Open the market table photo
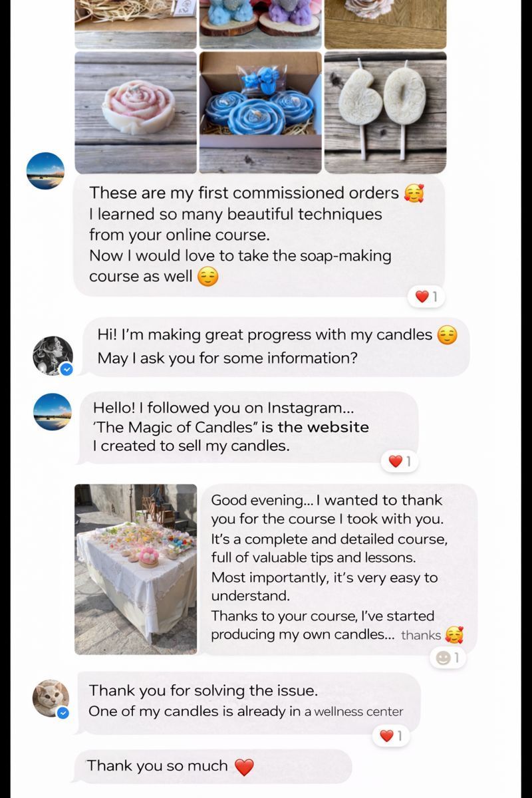This screenshot has width=532, height=798. [136, 569]
